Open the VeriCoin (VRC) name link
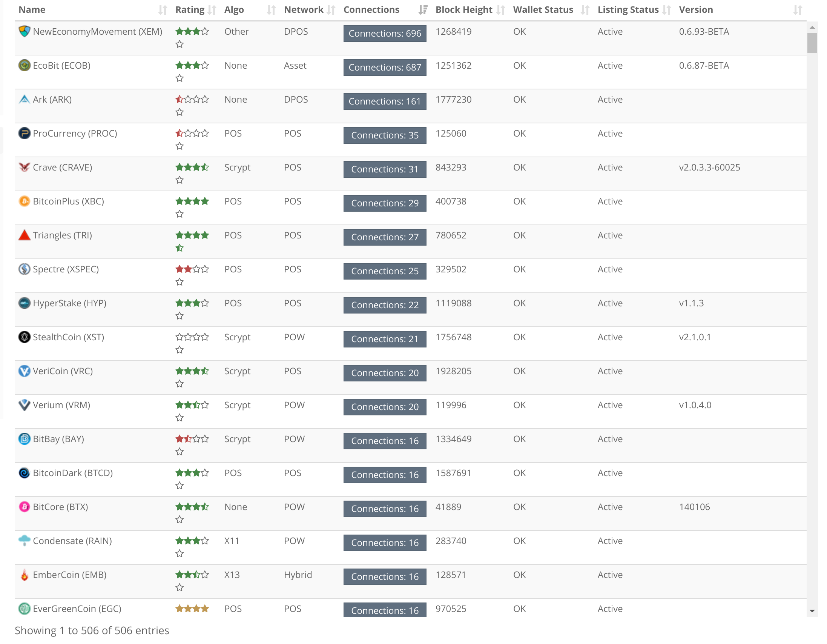This screenshot has height=644, width=827. [63, 371]
